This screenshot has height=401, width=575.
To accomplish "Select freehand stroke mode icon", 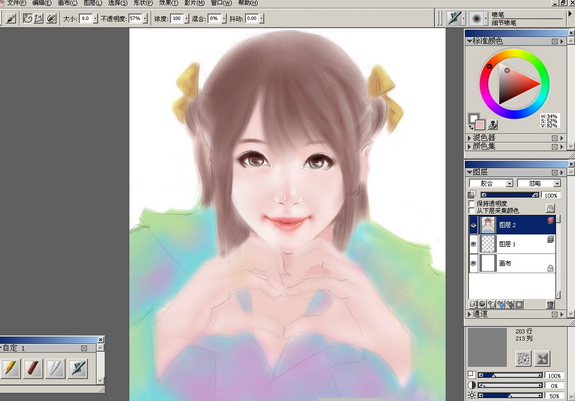I will point(28,18).
